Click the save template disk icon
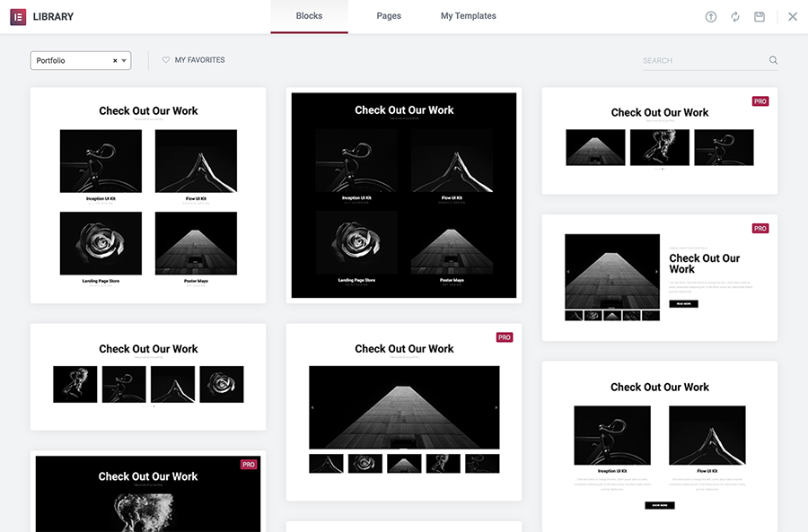This screenshot has height=532, width=808. pos(760,17)
